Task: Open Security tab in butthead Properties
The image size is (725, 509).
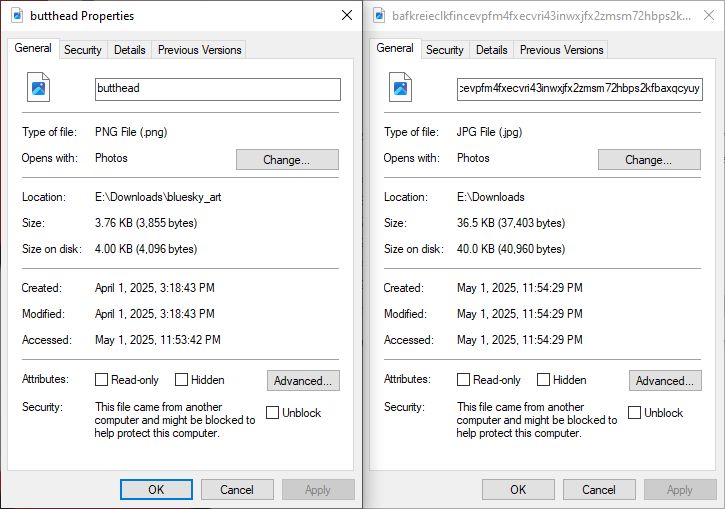Action: pos(82,50)
